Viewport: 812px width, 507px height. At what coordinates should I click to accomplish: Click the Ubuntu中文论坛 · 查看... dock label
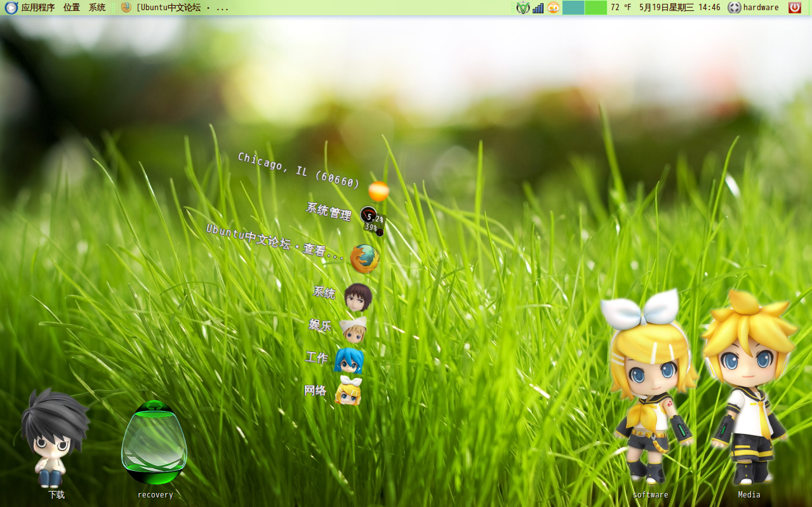tap(276, 242)
